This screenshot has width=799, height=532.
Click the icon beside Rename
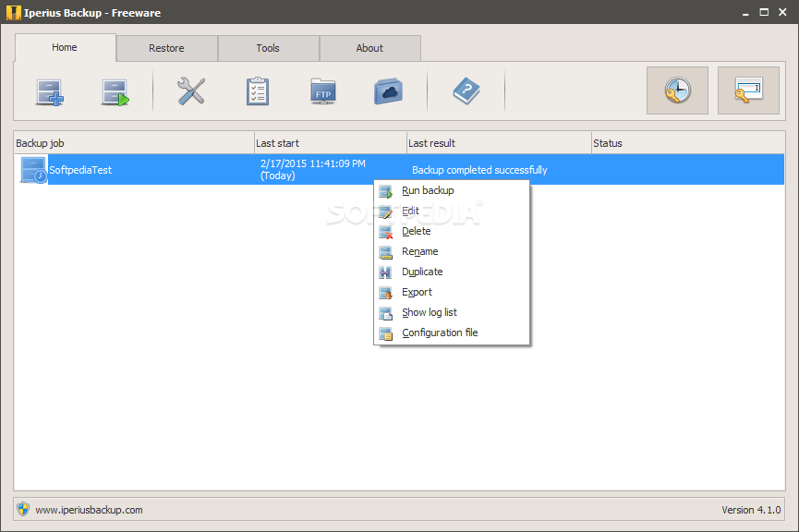(386, 252)
